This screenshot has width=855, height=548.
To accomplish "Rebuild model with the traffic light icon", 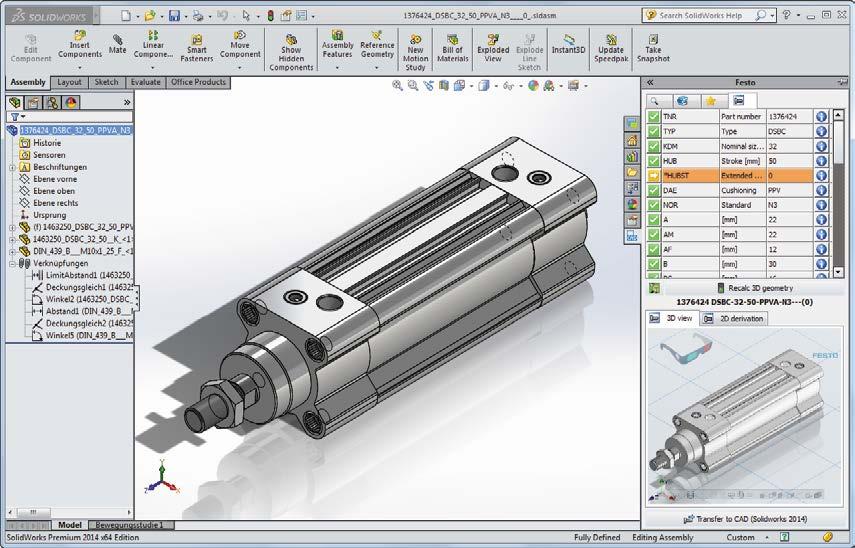I will click(x=270, y=16).
